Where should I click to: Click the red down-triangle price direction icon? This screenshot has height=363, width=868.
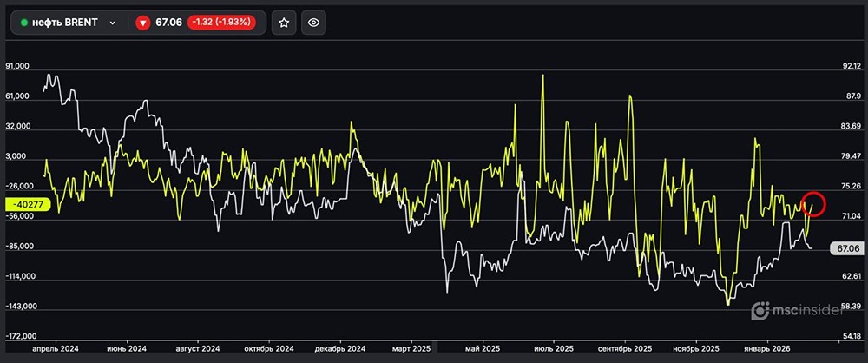143,23
